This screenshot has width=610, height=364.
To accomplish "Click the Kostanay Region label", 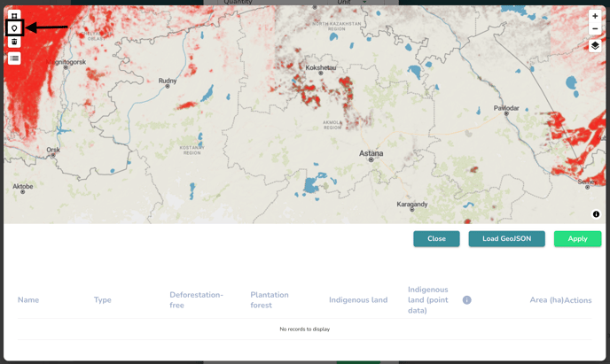I will 192,151.
